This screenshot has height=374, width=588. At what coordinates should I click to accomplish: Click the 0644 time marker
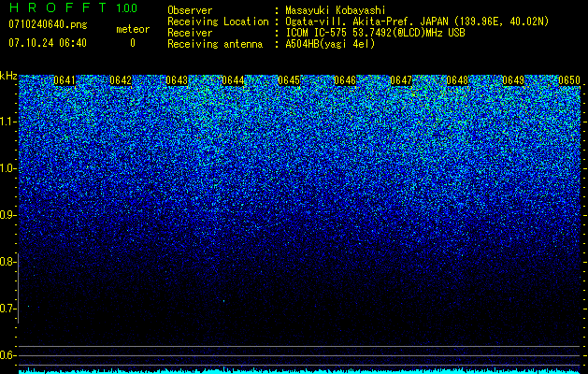point(233,80)
